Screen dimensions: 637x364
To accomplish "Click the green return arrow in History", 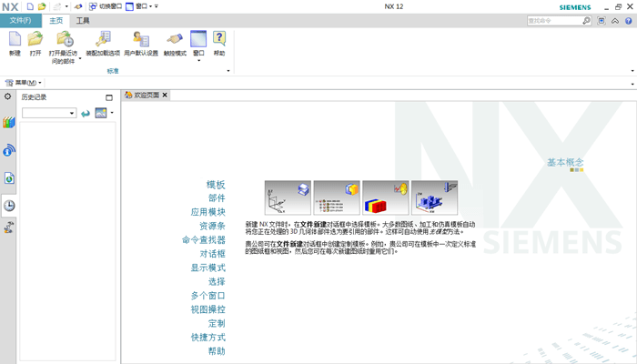I will (x=86, y=114).
